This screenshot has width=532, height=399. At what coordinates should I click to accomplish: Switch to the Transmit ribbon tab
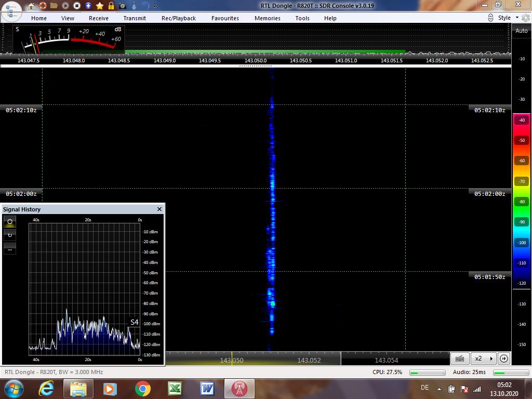click(135, 18)
